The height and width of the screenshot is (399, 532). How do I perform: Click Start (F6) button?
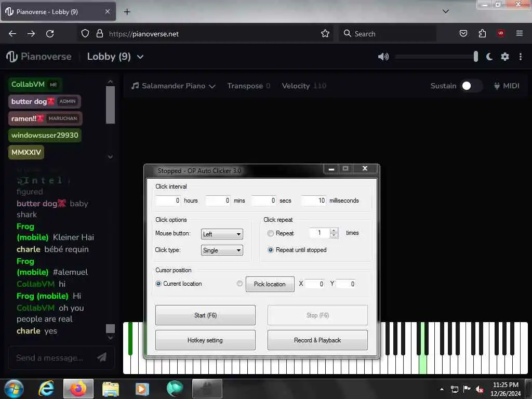(x=205, y=315)
